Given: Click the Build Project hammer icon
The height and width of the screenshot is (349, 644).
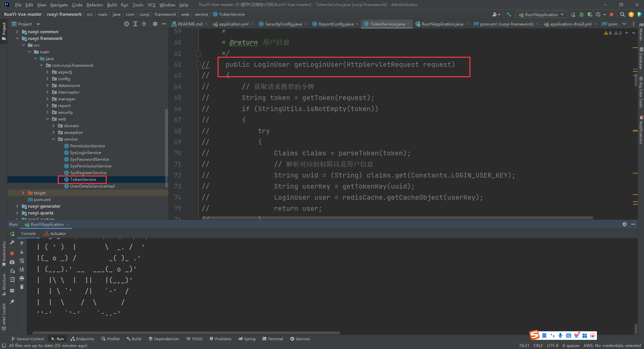Looking at the screenshot, I should (509, 14).
